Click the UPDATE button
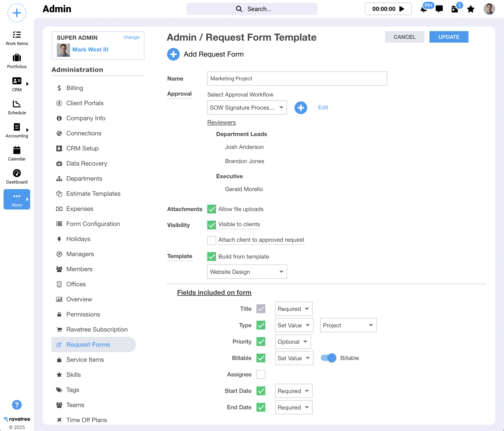Screen dimensions: 504x431 pos(449,37)
